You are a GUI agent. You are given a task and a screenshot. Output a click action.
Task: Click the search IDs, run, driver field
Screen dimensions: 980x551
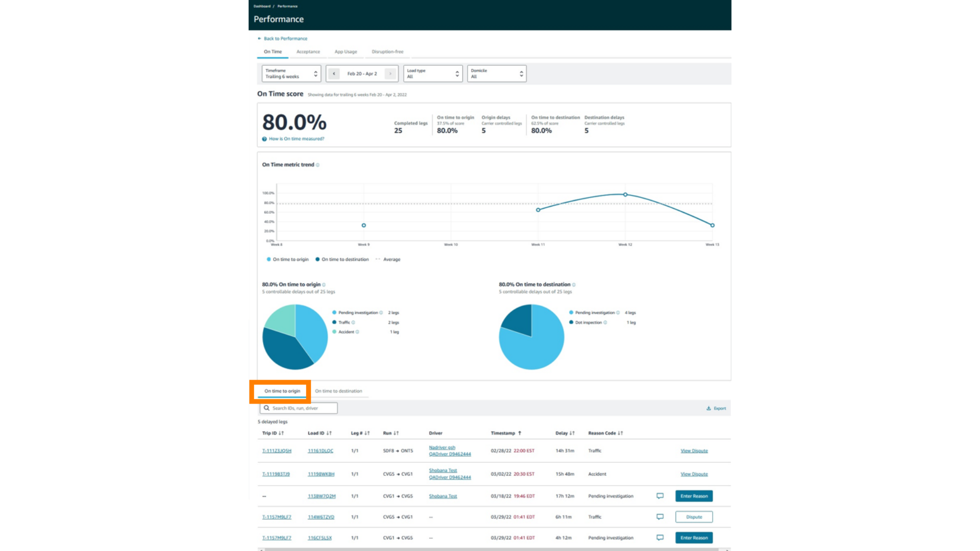click(301, 408)
